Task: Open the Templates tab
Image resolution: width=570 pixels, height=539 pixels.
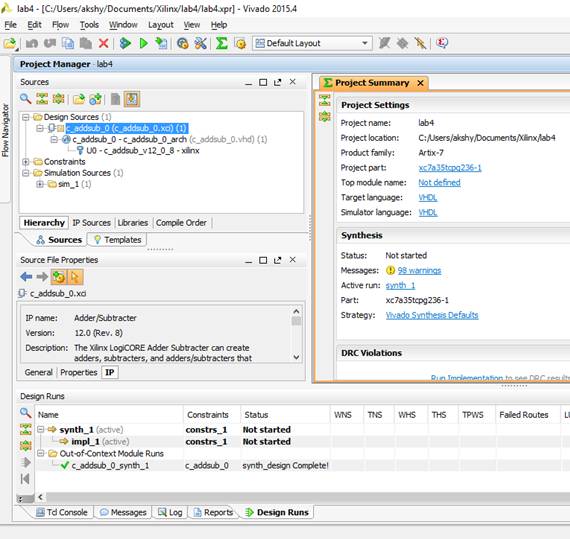Action: [x=117, y=240]
